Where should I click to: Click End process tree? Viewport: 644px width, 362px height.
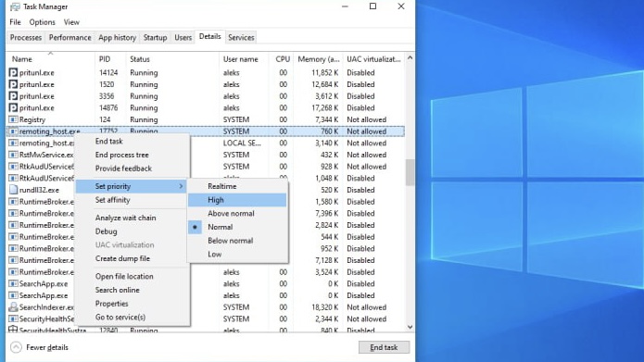tap(122, 155)
